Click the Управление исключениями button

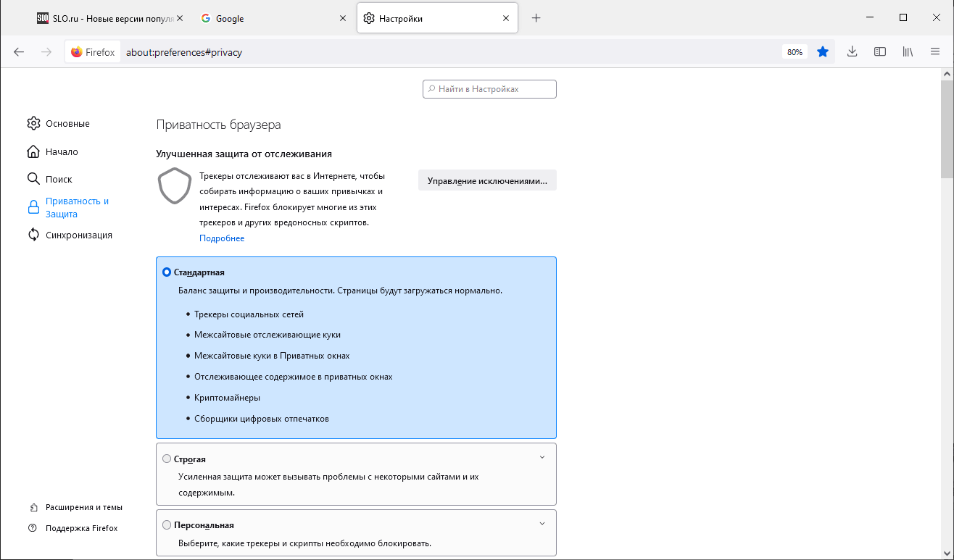(x=487, y=180)
